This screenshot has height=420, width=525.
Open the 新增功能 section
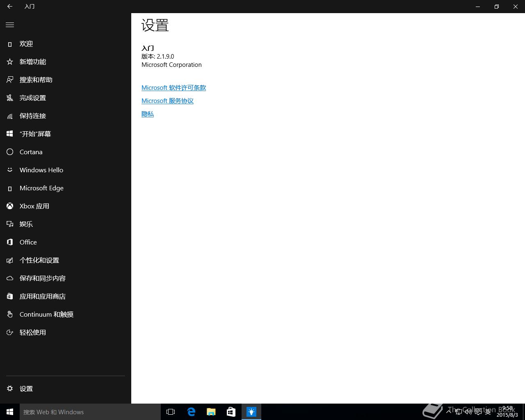[x=66, y=62]
